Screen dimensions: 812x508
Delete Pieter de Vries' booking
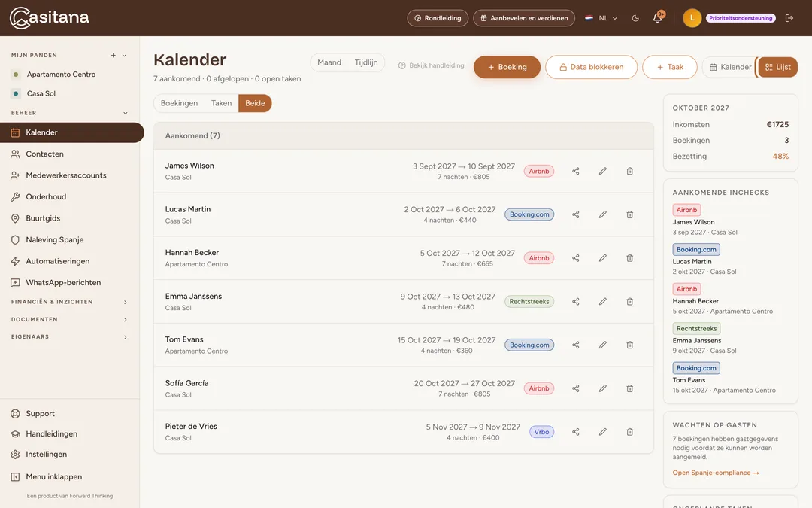[x=630, y=432]
